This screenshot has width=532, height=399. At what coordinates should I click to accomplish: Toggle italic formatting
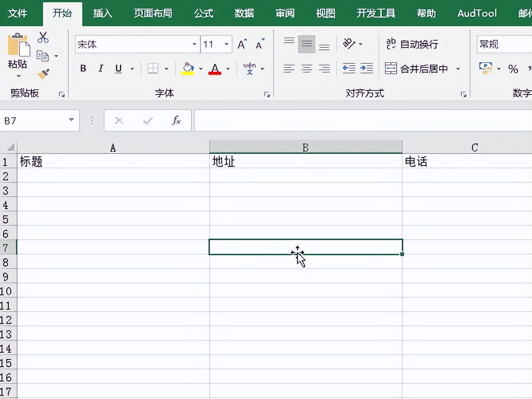pyautogui.click(x=101, y=68)
